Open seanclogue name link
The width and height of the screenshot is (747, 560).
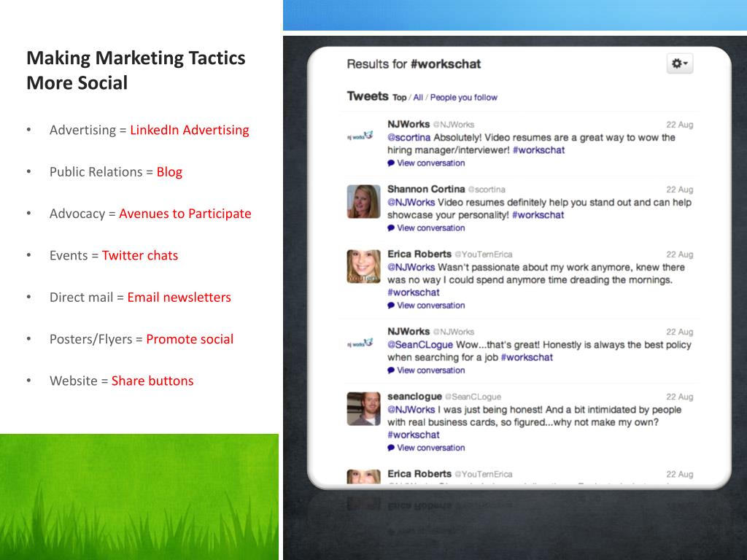(x=414, y=396)
